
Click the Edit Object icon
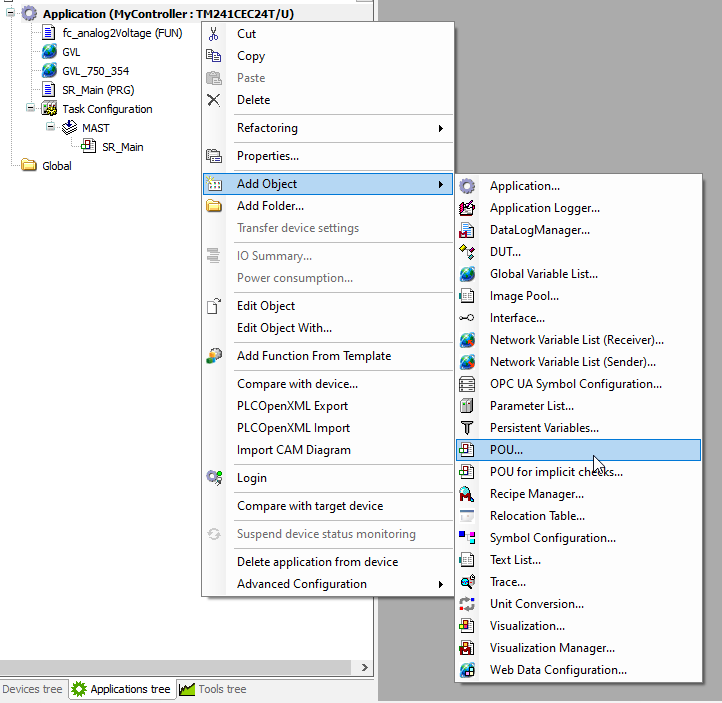[214, 306]
